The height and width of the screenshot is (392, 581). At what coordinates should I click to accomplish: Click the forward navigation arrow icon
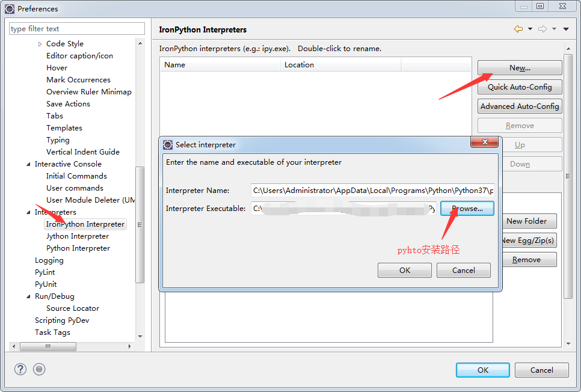pyautogui.click(x=543, y=29)
